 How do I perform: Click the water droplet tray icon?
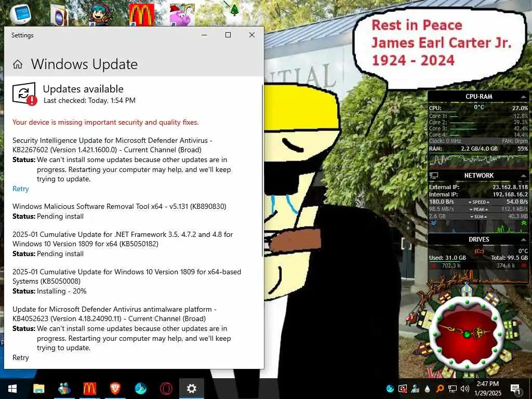[428, 389]
